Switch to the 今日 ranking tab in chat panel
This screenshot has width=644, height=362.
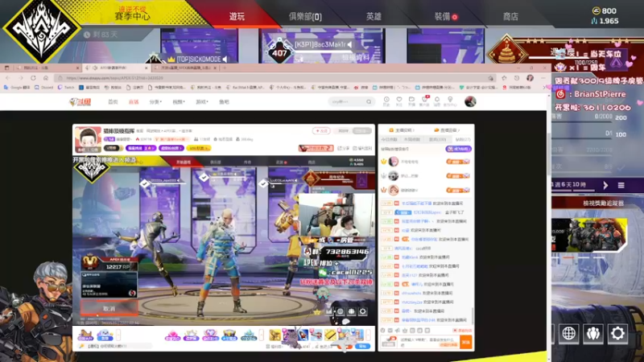pos(389,139)
